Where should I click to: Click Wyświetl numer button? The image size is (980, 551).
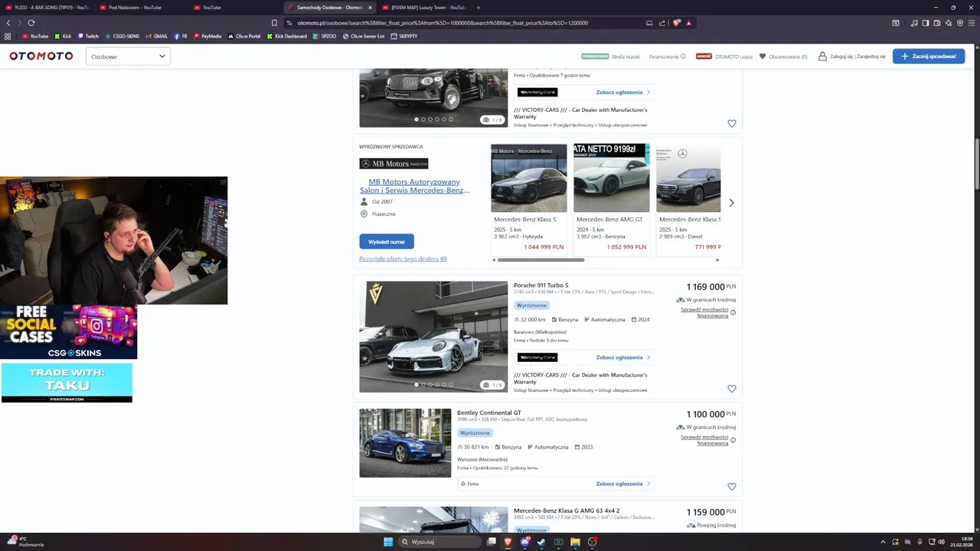pos(387,242)
